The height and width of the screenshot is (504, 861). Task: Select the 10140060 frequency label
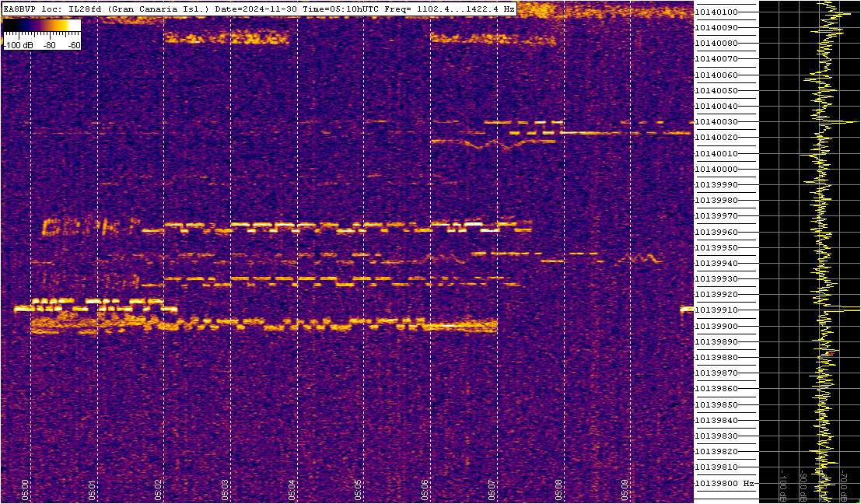coord(716,75)
